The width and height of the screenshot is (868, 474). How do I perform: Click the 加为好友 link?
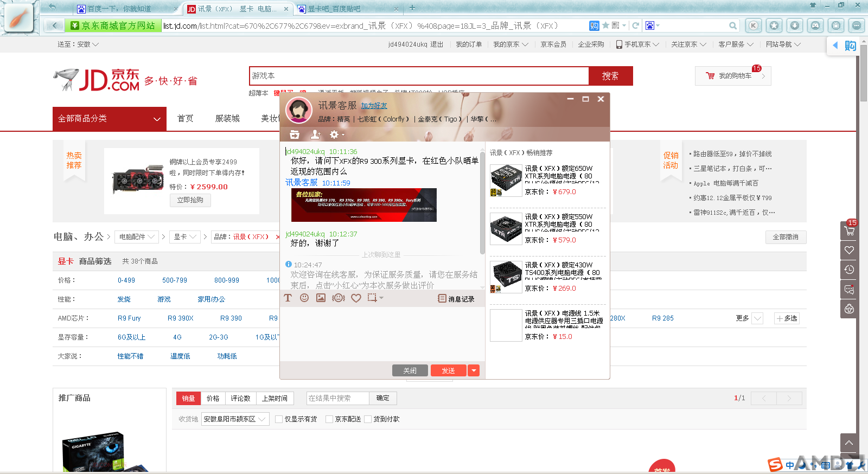pyautogui.click(x=374, y=106)
